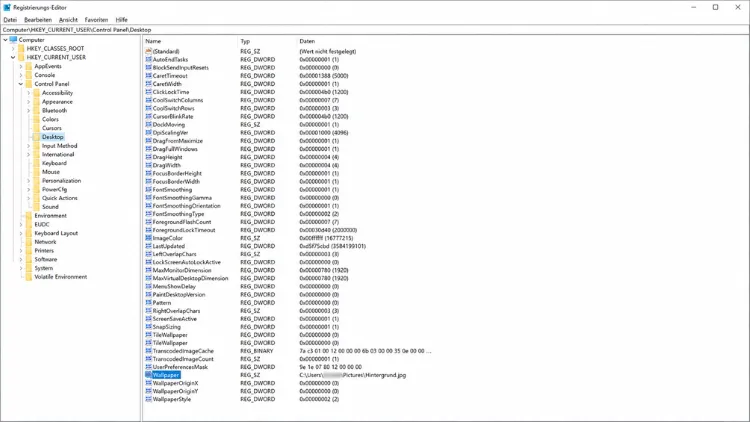The width and height of the screenshot is (750, 422).
Task: Click the icon beside WallpaperStyle
Action: click(148, 399)
